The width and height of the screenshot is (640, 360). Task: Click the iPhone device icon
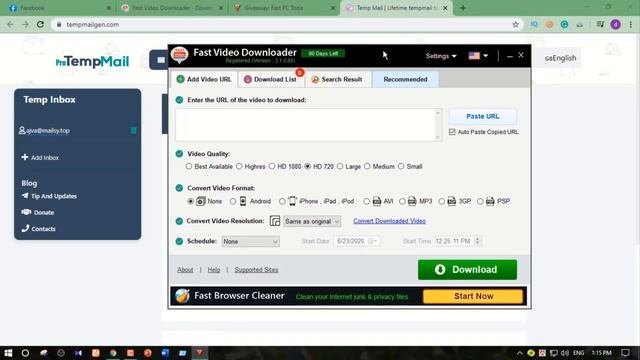point(292,201)
